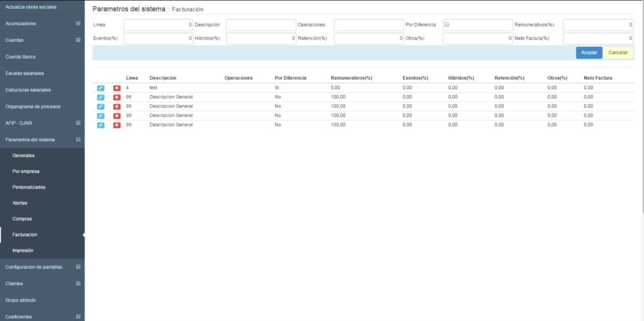The width and height of the screenshot is (644, 321).
Task: Expand the AFIP - DJNR section
Action: point(78,123)
